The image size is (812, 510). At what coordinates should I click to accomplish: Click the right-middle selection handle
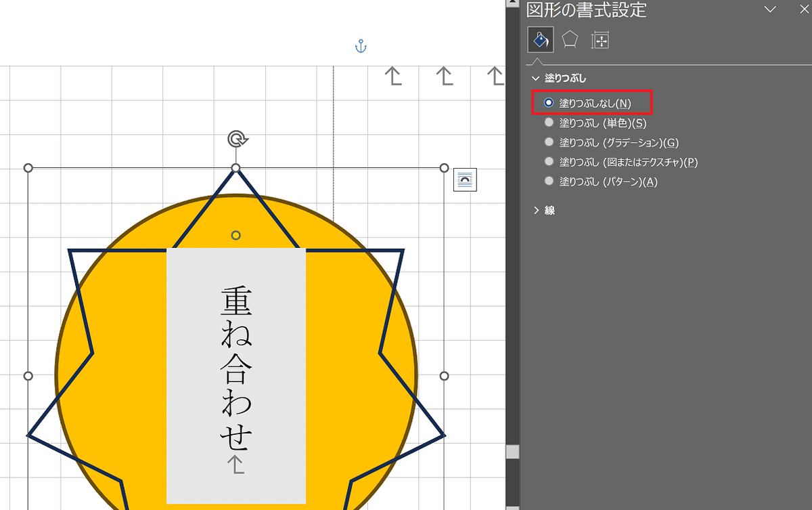point(445,376)
